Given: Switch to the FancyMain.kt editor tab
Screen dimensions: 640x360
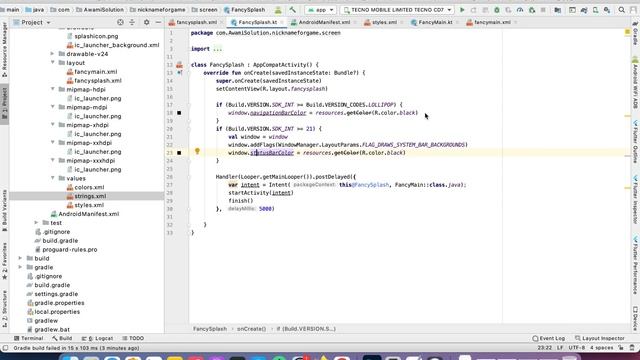Looking at the screenshot, I should (435, 22).
